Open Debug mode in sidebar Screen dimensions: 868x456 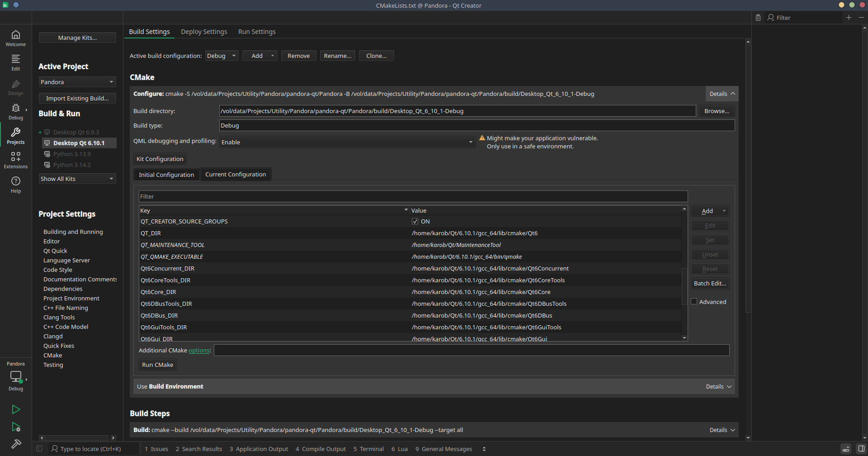tap(16, 111)
